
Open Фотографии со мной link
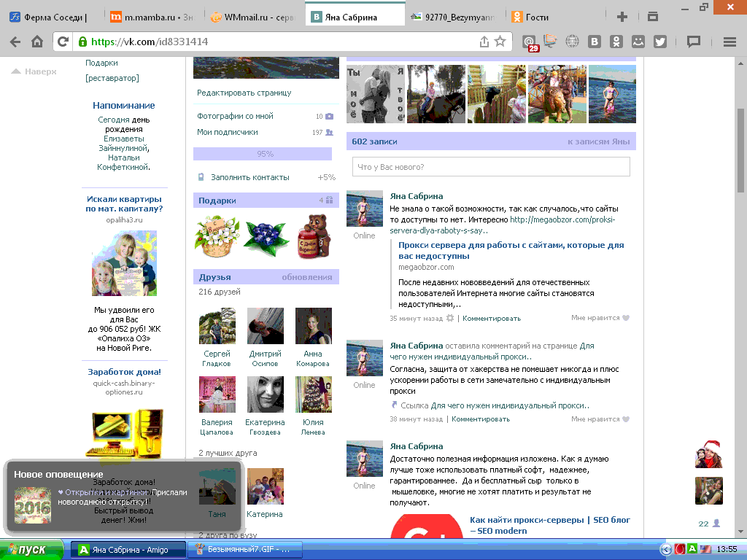[236, 116]
